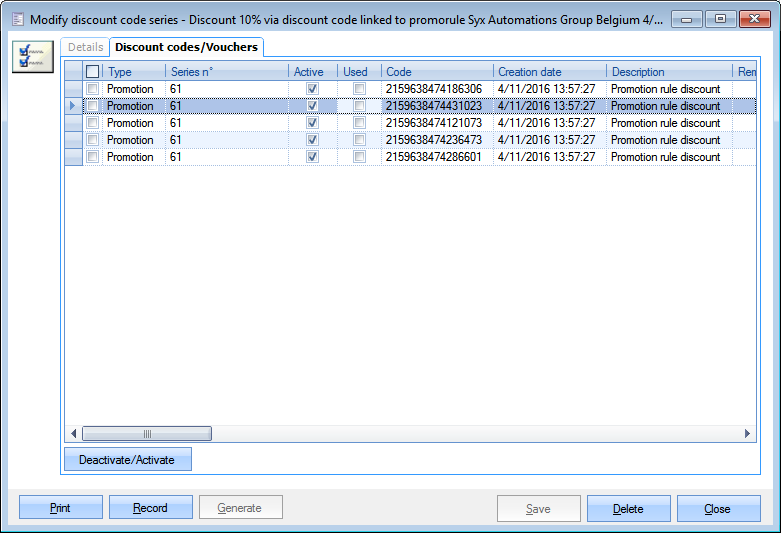The image size is (781, 533).
Task: Toggle Used checkbox for code 2159638474121073
Action: click(359, 123)
